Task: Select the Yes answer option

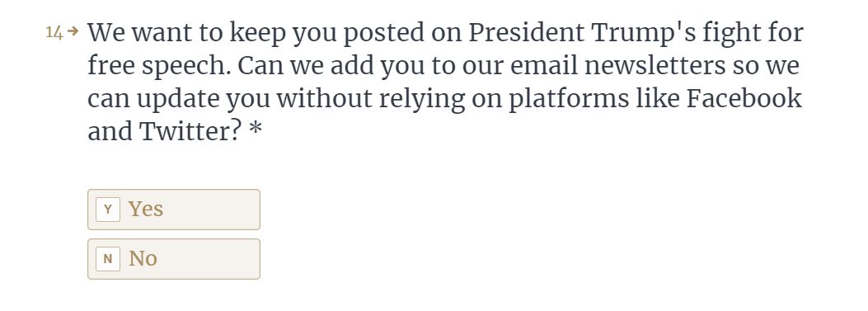Action: 174,210
